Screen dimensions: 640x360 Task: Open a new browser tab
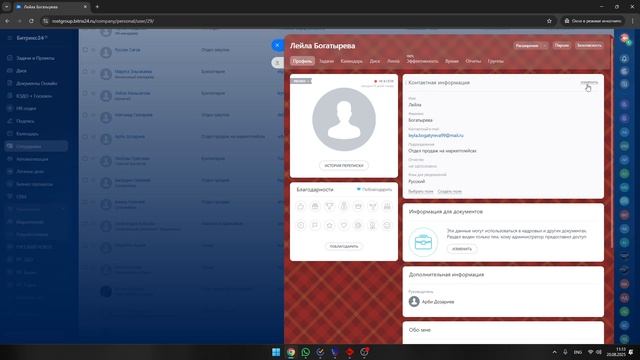(97, 7)
